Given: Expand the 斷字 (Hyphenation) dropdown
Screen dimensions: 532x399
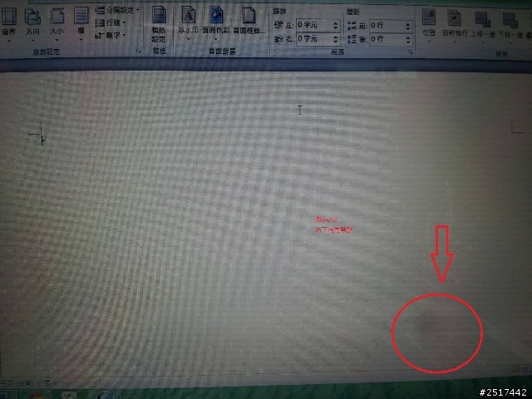Looking at the screenshot, I should click(x=111, y=35).
